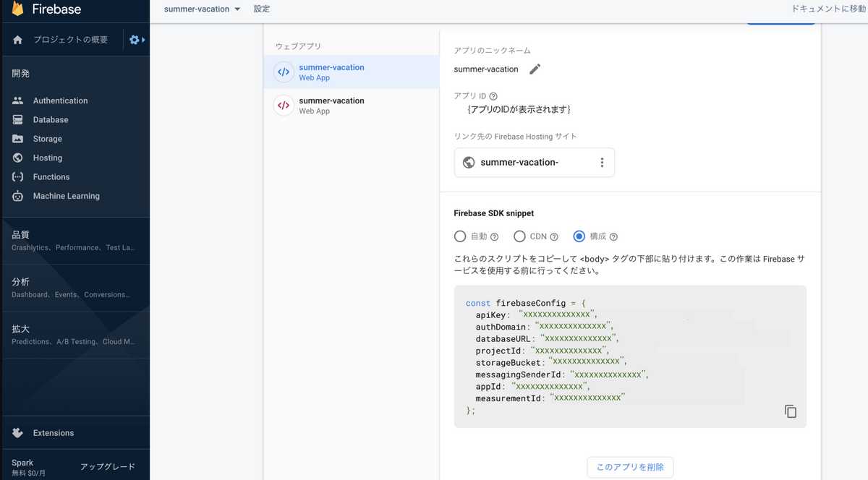Click アップグレード to upgrade the plan
The height and width of the screenshot is (480, 868).
coord(108,467)
